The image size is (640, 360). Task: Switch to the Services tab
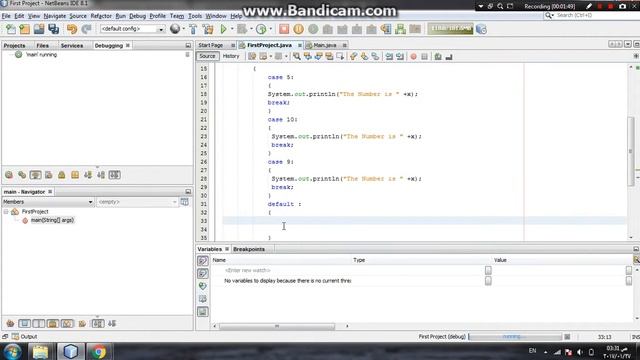72,45
